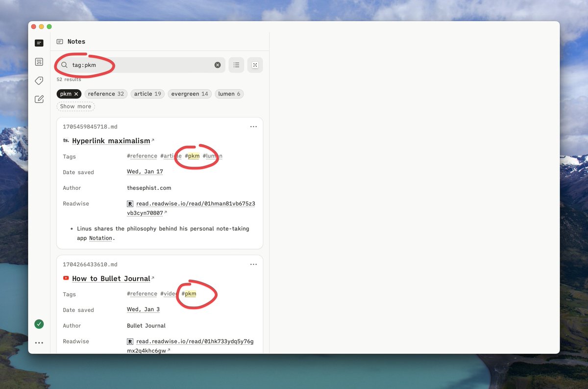The image size is (588, 389).
Task: Click the #lumen tag in the first card
Action: coord(212,156)
